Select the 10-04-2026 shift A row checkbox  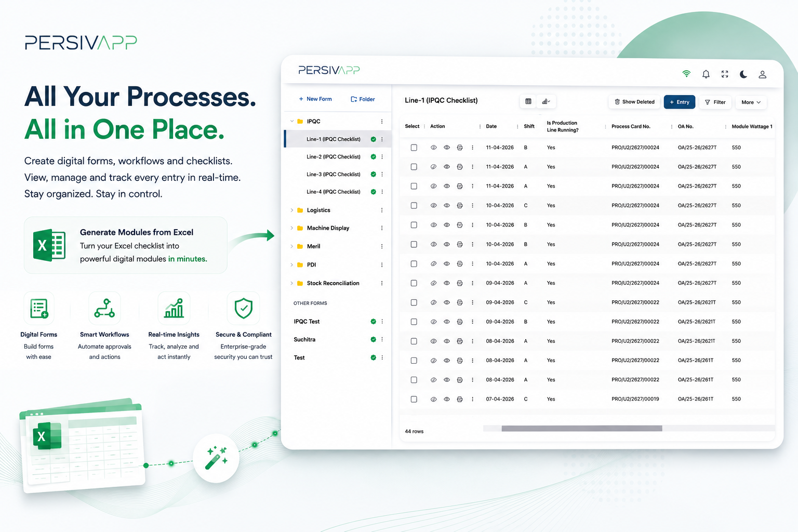point(414,264)
